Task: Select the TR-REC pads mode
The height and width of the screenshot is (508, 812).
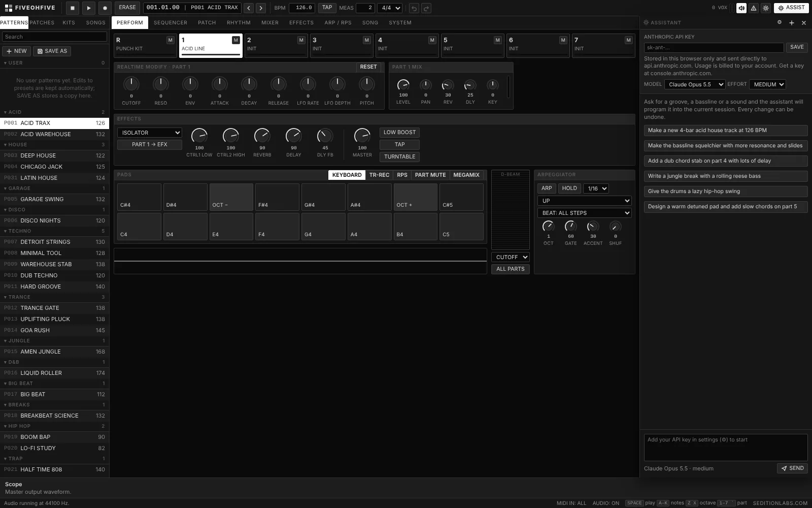Action: click(x=379, y=175)
